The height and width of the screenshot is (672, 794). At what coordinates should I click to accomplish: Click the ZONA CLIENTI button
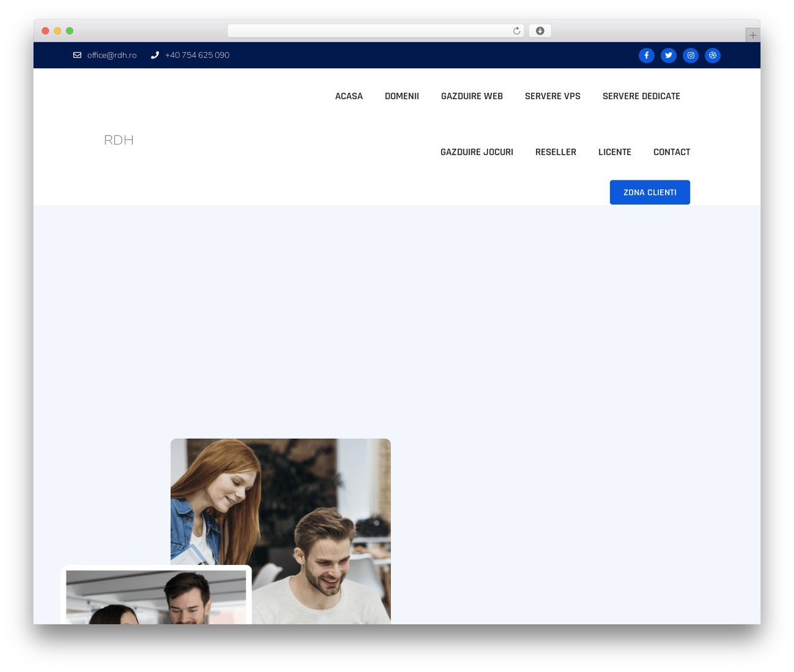[x=650, y=192]
